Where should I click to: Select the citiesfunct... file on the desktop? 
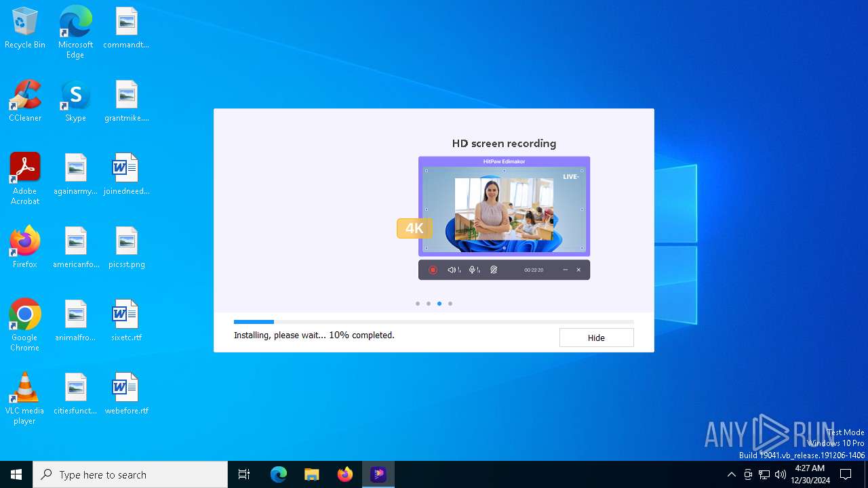point(75,394)
